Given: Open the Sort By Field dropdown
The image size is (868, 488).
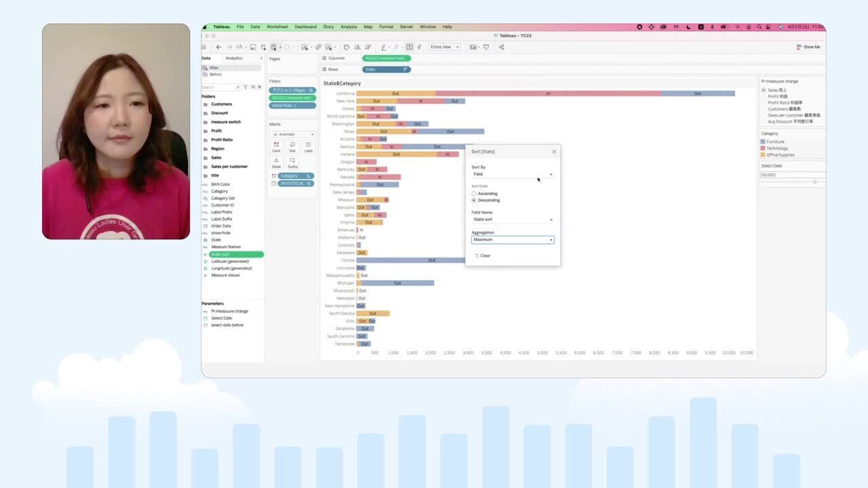Looking at the screenshot, I should click(513, 174).
